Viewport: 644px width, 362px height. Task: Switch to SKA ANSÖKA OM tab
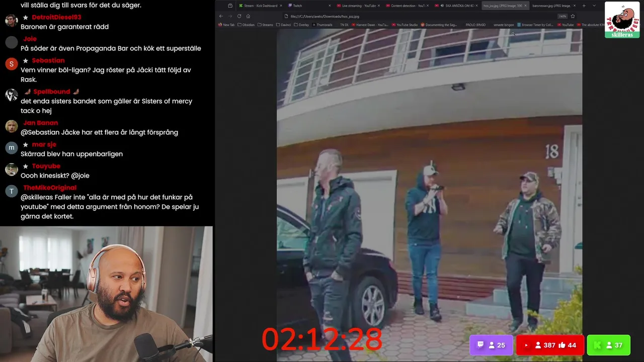(455, 6)
